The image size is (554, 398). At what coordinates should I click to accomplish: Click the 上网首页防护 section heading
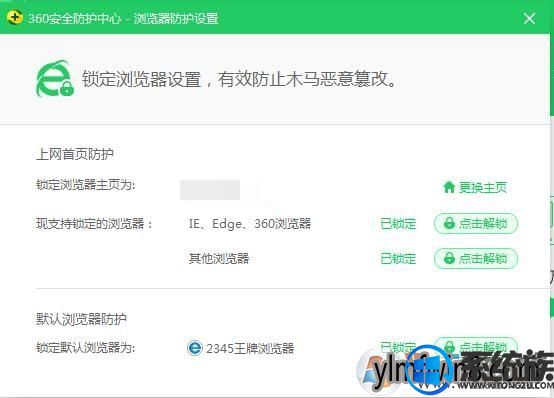pos(75,154)
